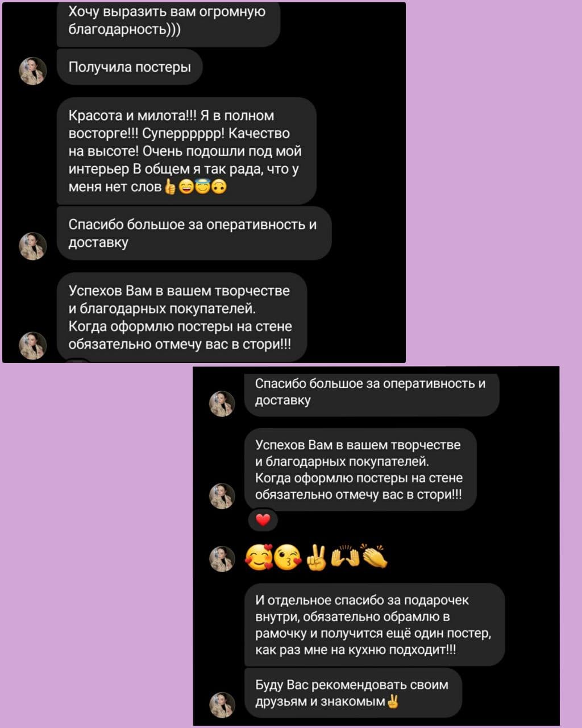Tap the smiling face with hearts emoji
This screenshot has width=582, height=728.
(x=259, y=557)
